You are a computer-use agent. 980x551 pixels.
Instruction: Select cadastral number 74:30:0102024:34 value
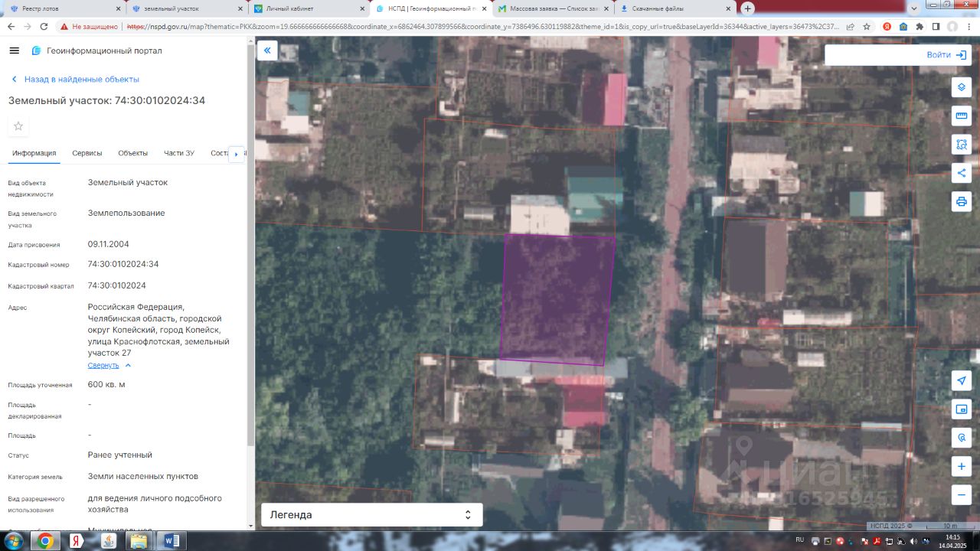click(x=123, y=264)
